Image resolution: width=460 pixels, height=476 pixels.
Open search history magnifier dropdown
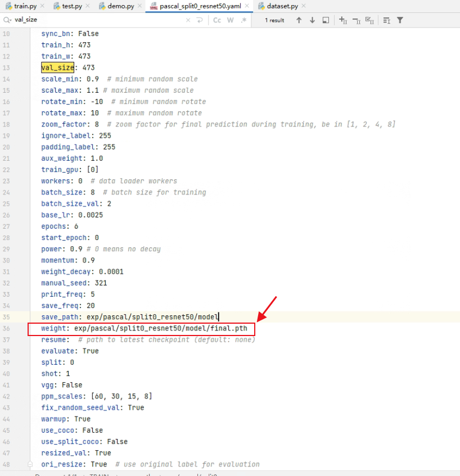7,20
